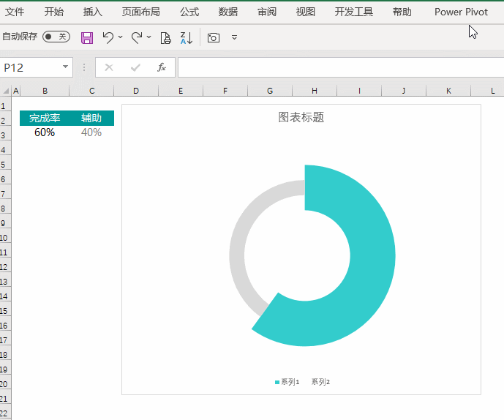Image resolution: width=504 pixels, height=420 pixels.
Task: Open Customize Quick Access Toolbar dropdown
Action: pyautogui.click(x=235, y=37)
